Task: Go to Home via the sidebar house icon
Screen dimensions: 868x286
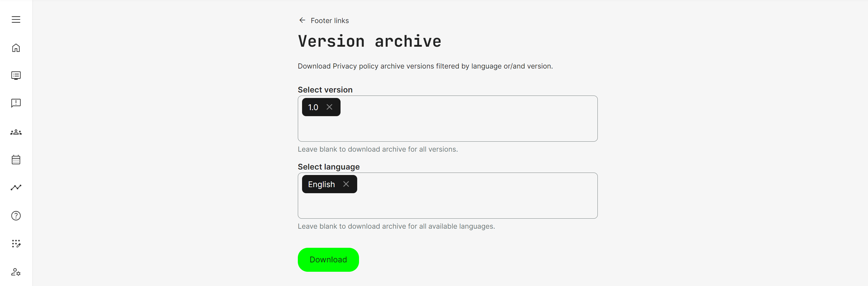Action: [16, 48]
